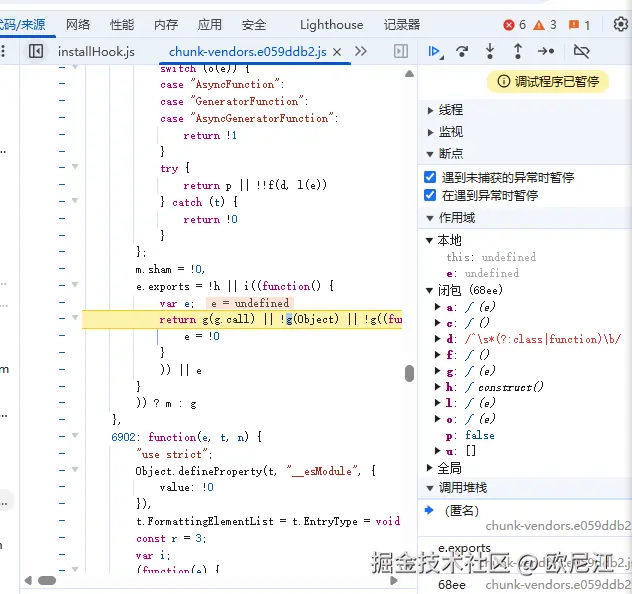Fold the e.exports function gutter arrow
The width and height of the screenshot is (632, 594).
(75, 285)
